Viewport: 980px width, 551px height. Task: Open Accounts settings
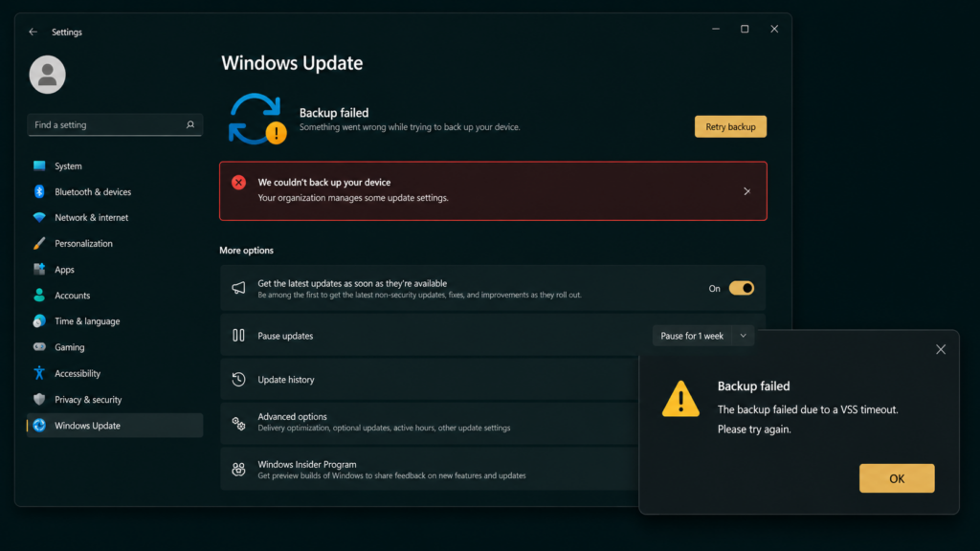tap(115, 296)
